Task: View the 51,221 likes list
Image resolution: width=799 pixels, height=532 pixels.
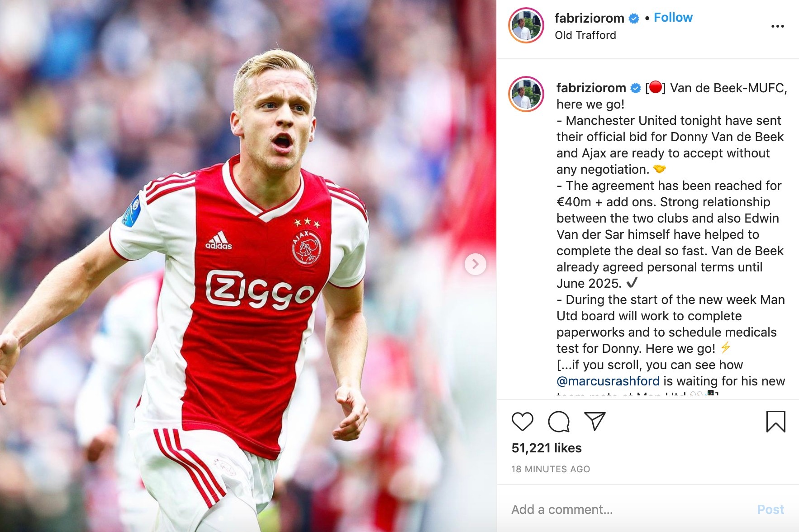Action: 547,448
